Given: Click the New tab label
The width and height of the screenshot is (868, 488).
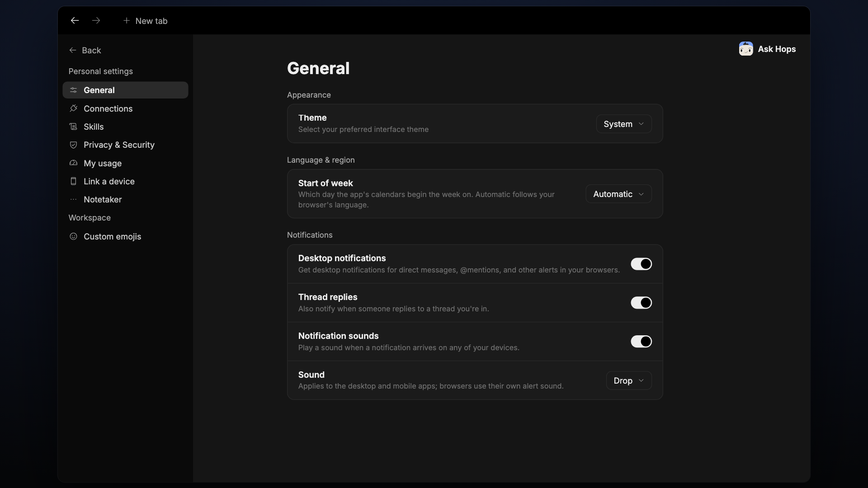Looking at the screenshot, I should pos(151,21).
